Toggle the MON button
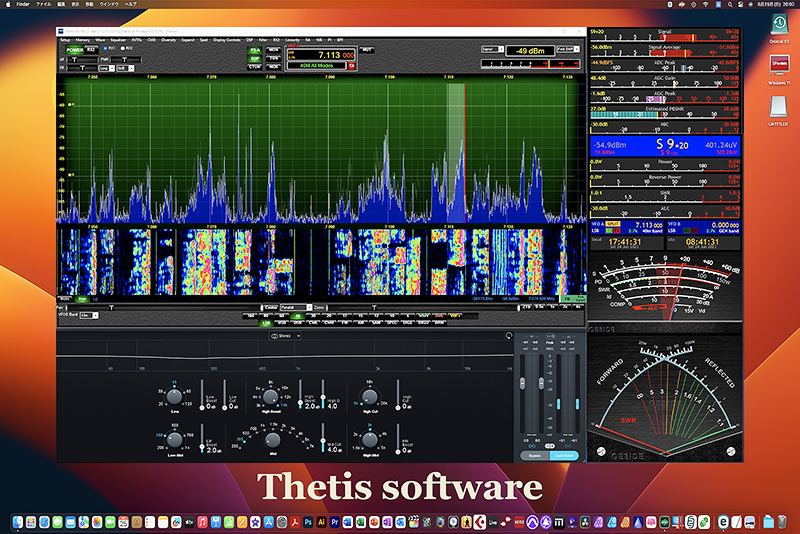This screenshot has height=534, width=800. point(273,50)
